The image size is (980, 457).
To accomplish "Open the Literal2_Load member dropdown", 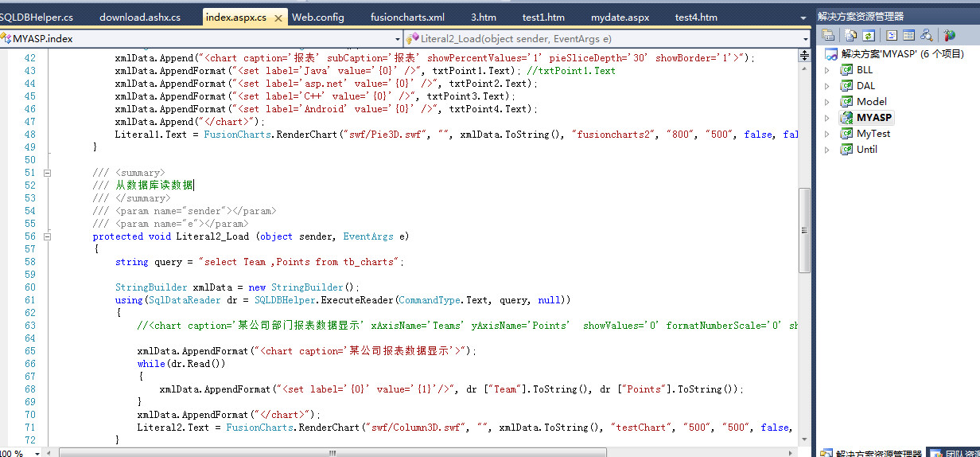I will (x=804, y=38).
